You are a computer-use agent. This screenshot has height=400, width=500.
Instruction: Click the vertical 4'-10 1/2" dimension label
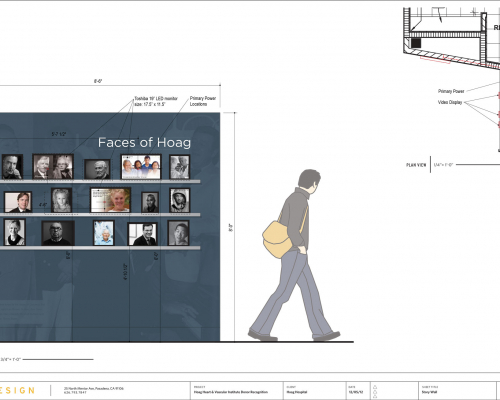[125, 272]
